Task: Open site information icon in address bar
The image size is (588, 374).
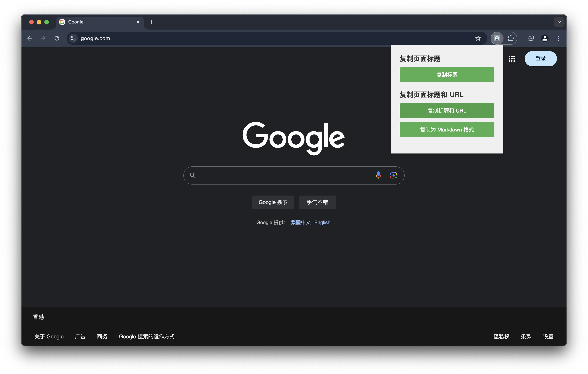Action: point(73,38)
